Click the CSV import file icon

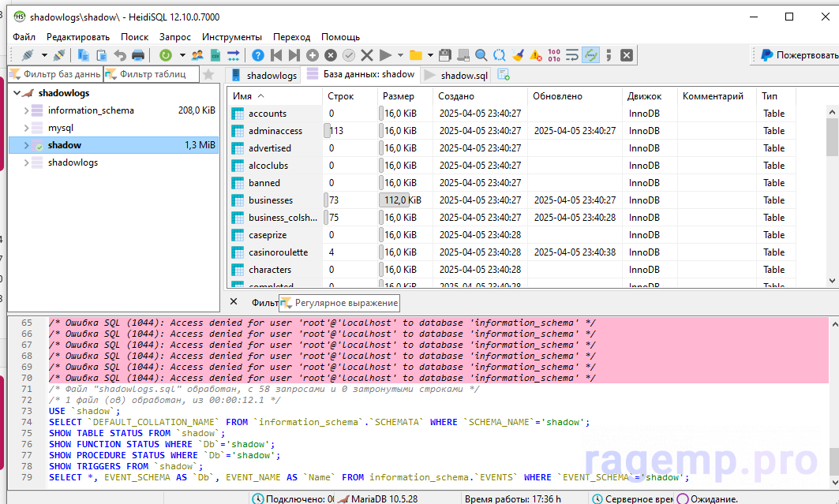click(215, 55)
